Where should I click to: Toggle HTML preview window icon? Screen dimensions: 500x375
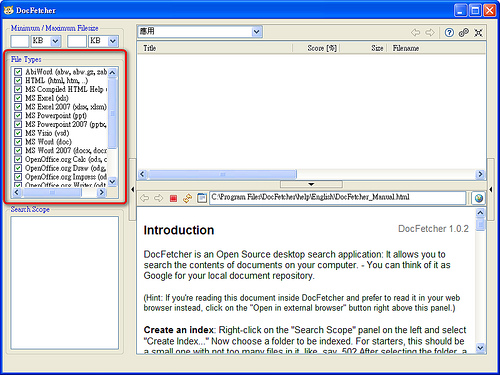tap(202, 198)
